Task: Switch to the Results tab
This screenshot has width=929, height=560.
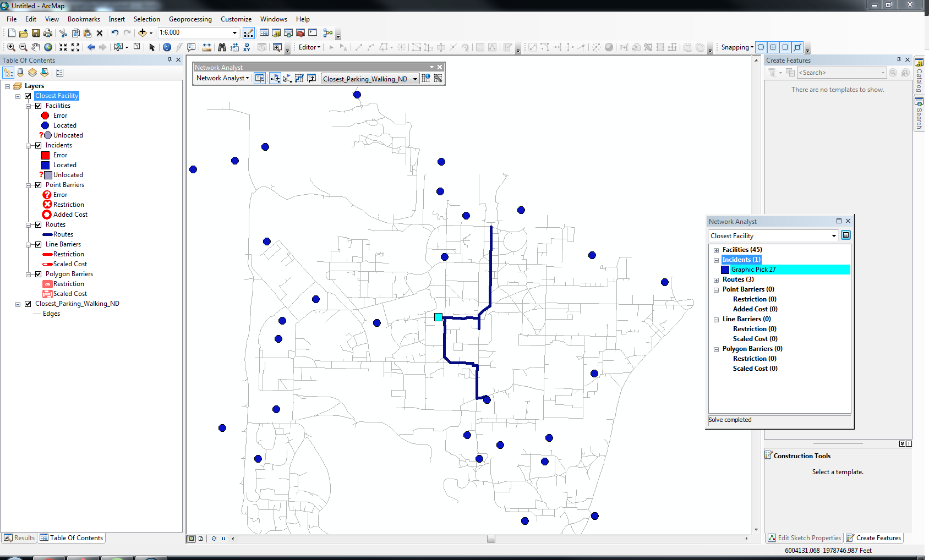Action: pyautogui.click(x=19, y=538)
